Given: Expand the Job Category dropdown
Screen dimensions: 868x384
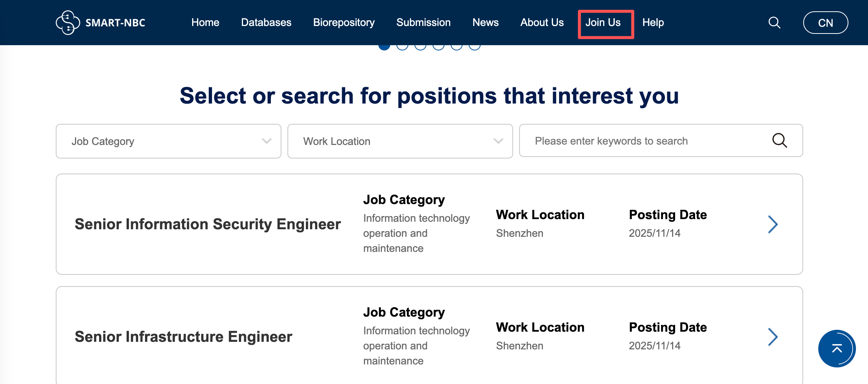Looking at the screenshot, I should [x=168, y=141].
